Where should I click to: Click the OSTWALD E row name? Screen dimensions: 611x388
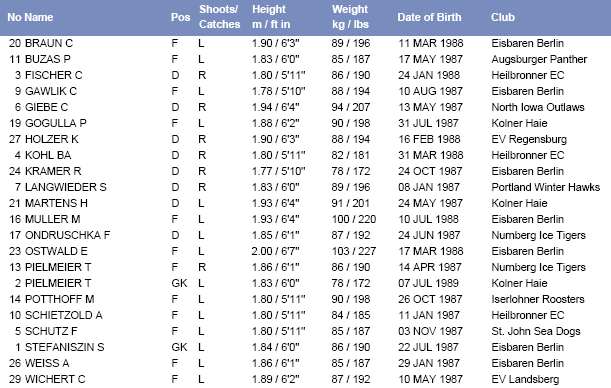coord(56,251)
